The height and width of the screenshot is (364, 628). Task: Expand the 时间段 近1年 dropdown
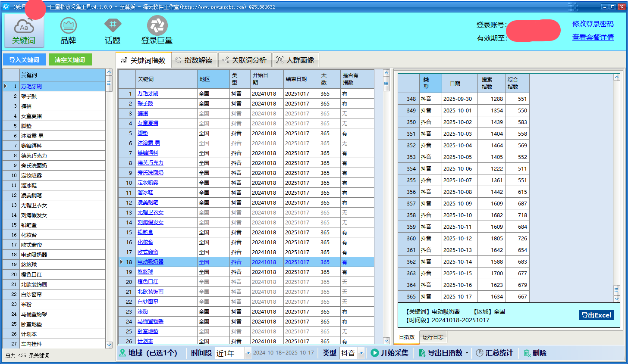click(248, 353)
